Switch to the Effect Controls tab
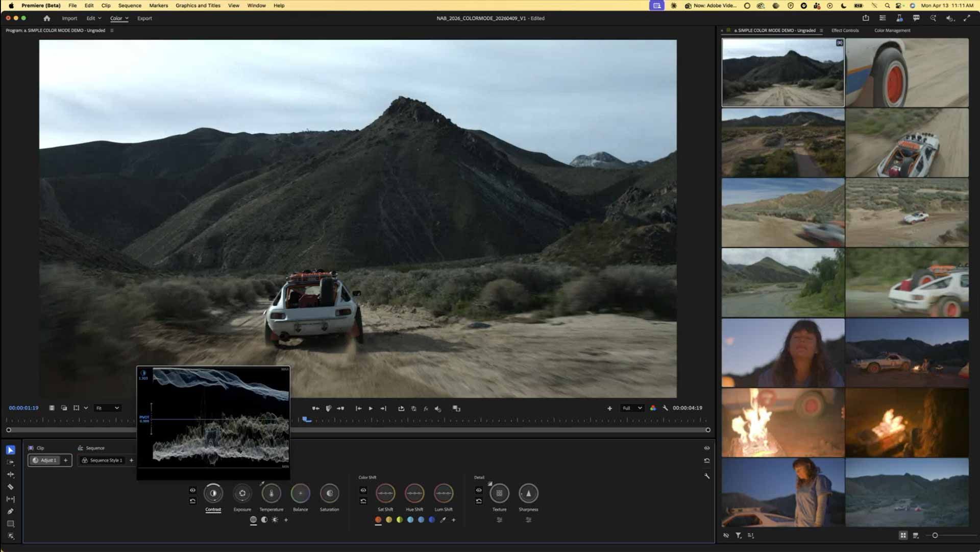This screenshot has height=552, width=980. pyautogui.click(x=845, y=31)
